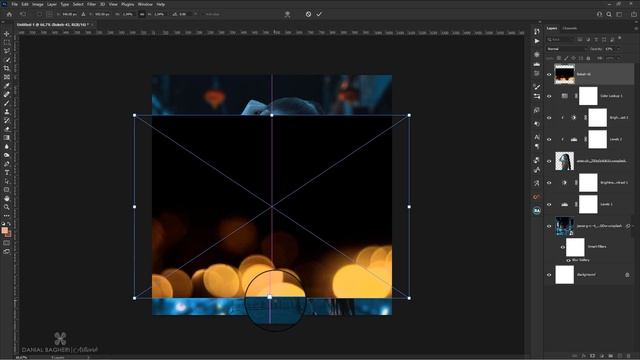This screenshot has height=360, width=640.
Task: Click the delete layer trash icon
Action: click(629, 356)
